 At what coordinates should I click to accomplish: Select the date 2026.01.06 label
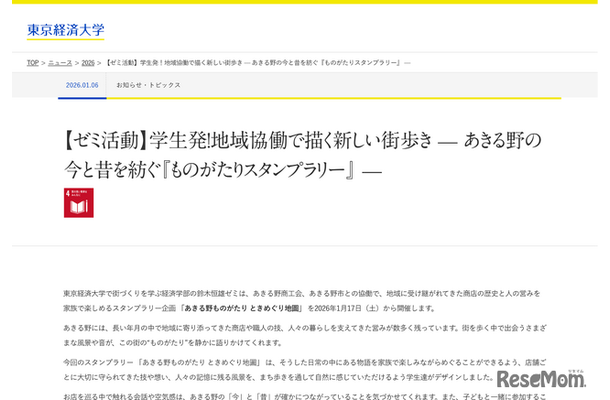pyautogui.click(x=82, y=85)
